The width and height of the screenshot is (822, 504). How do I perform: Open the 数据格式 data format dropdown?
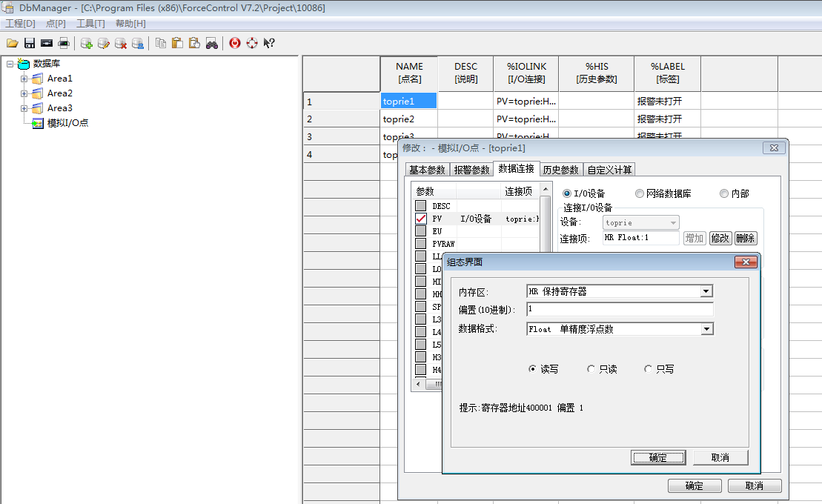pos(706,328)
